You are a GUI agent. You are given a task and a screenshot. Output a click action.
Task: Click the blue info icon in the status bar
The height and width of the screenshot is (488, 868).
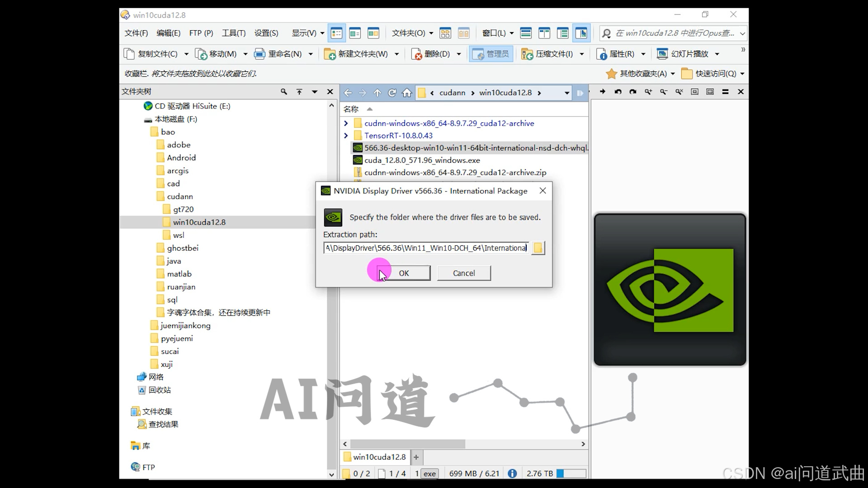tap(512, 473)
